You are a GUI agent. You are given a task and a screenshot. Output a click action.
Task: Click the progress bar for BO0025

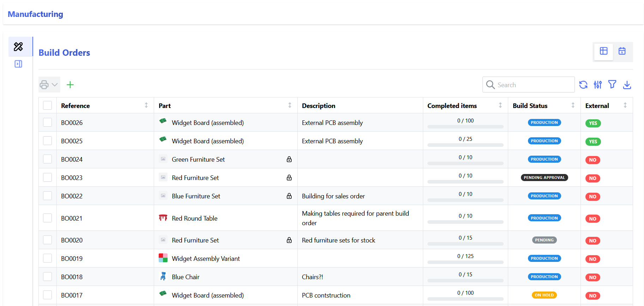click(465, 145)
